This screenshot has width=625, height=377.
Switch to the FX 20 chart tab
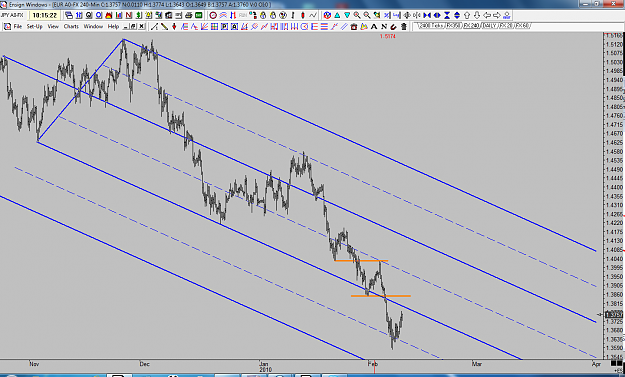(x=506, y=26)
